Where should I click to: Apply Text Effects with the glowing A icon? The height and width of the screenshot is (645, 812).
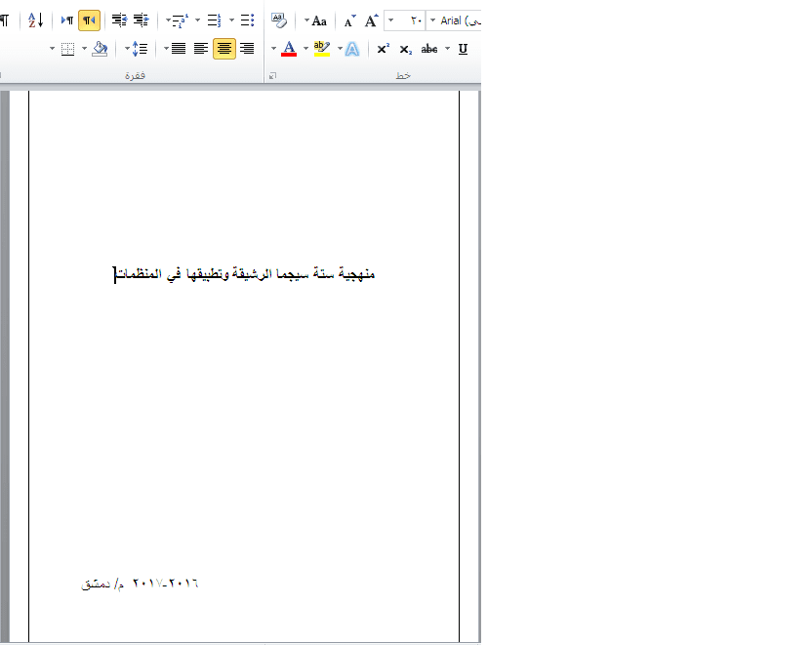tap(352, 49)
